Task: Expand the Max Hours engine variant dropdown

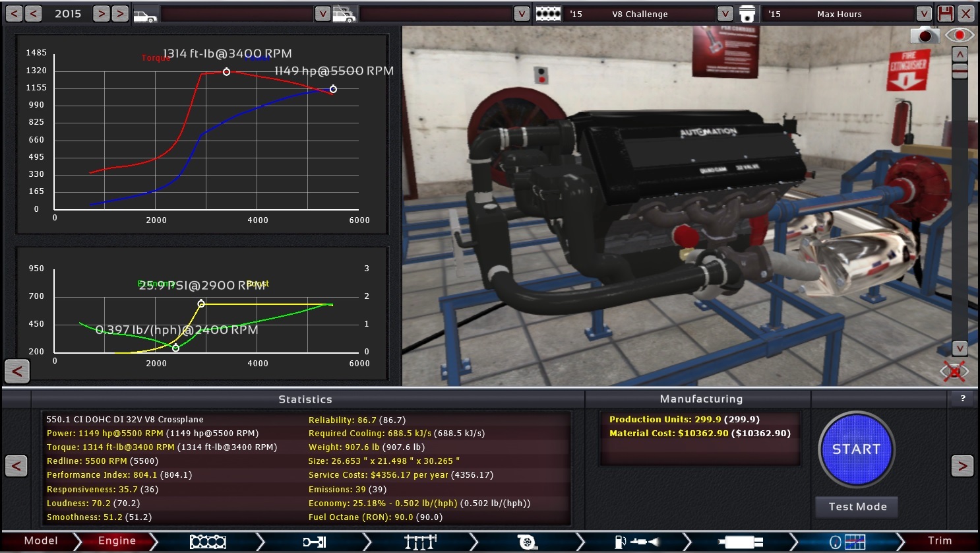Action: [x=924, y=14]
